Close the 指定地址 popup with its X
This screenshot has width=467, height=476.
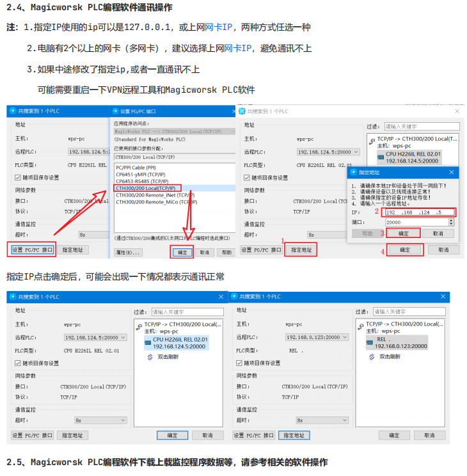(452, 172)
